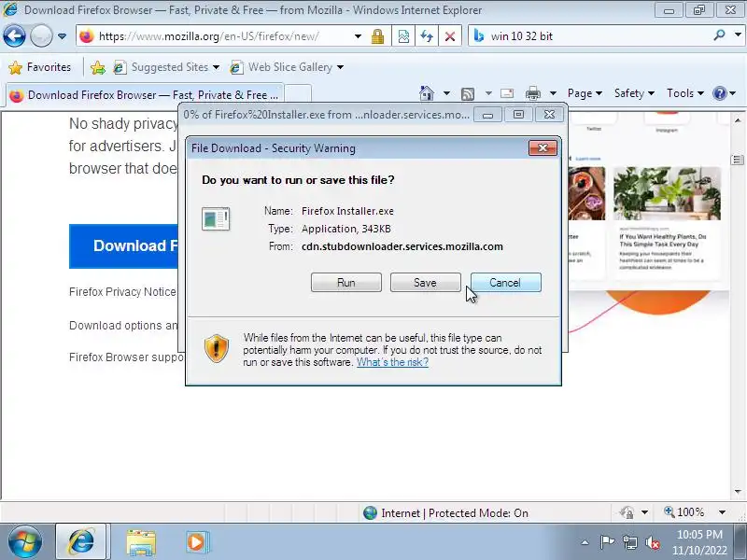Open the security lock report icon
The width and height of the screenshot is (747, 560).
pyautogui.click(x=378, y=36)
